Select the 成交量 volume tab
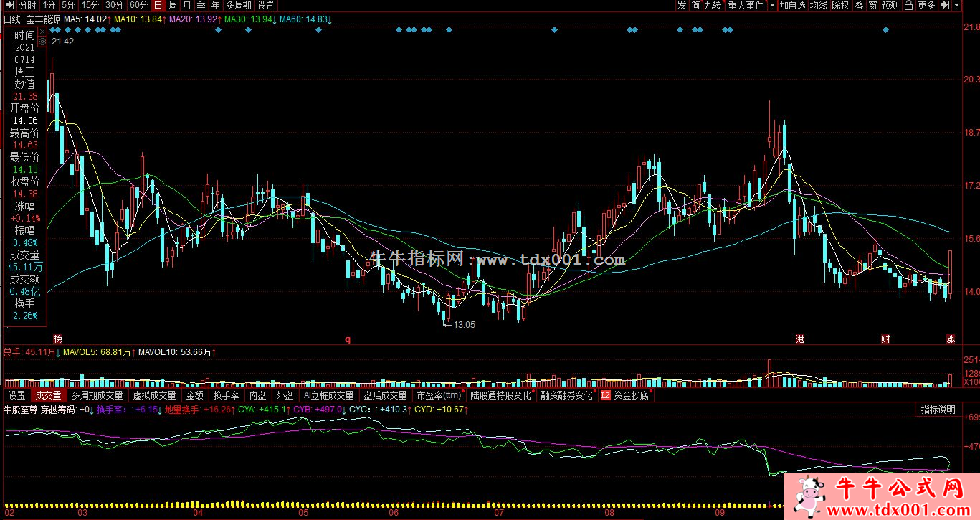980x520 pixels. pyautogui.click(x=49, y=395)
